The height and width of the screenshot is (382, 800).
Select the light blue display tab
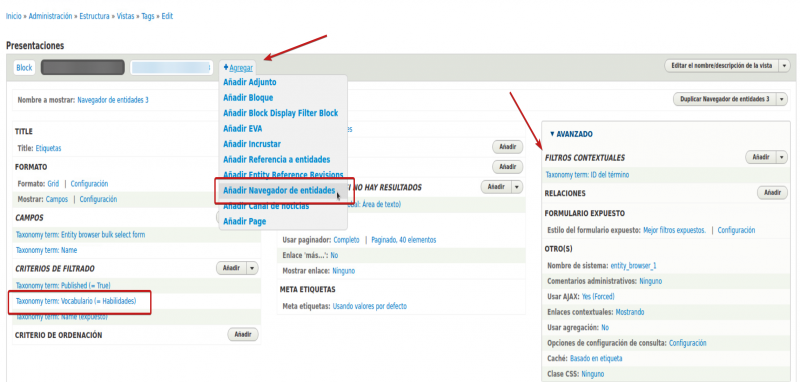coord(170,67)
